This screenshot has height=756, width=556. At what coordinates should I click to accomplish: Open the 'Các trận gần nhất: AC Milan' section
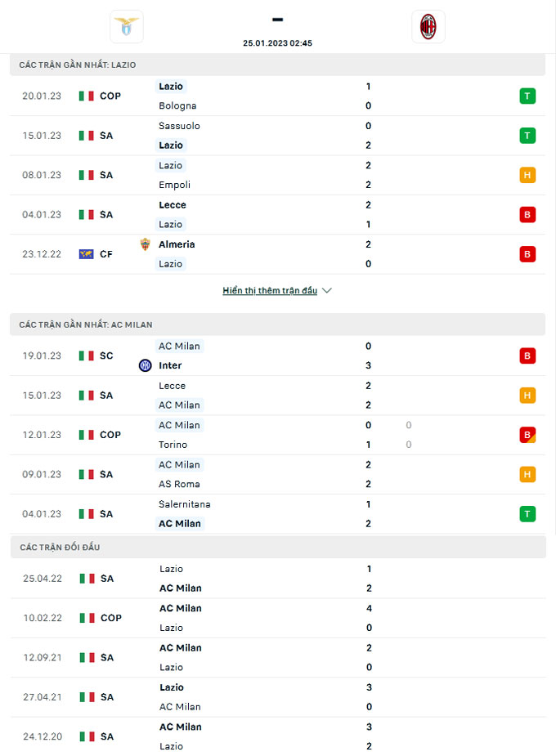[x=86, y=324]
